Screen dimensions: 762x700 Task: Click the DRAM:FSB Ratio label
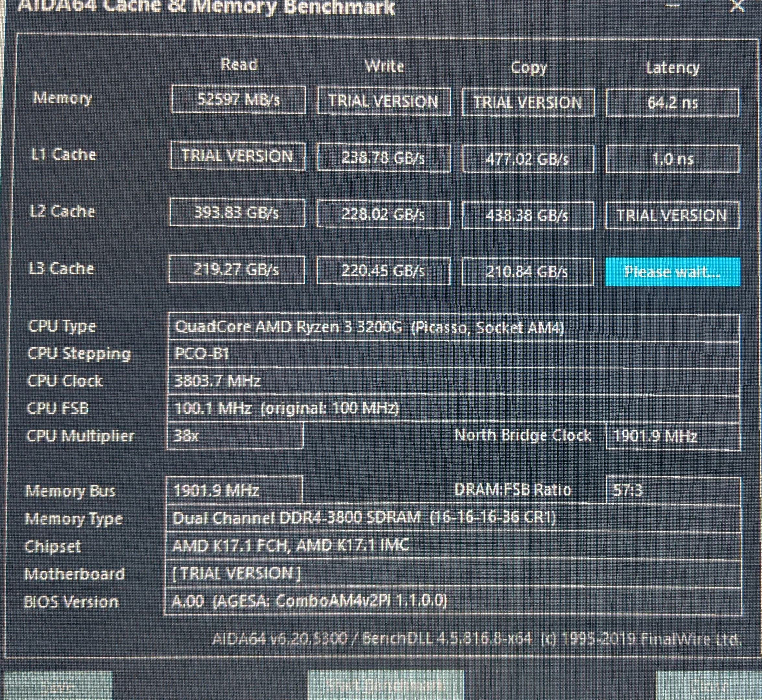click(x=513, y=490)
